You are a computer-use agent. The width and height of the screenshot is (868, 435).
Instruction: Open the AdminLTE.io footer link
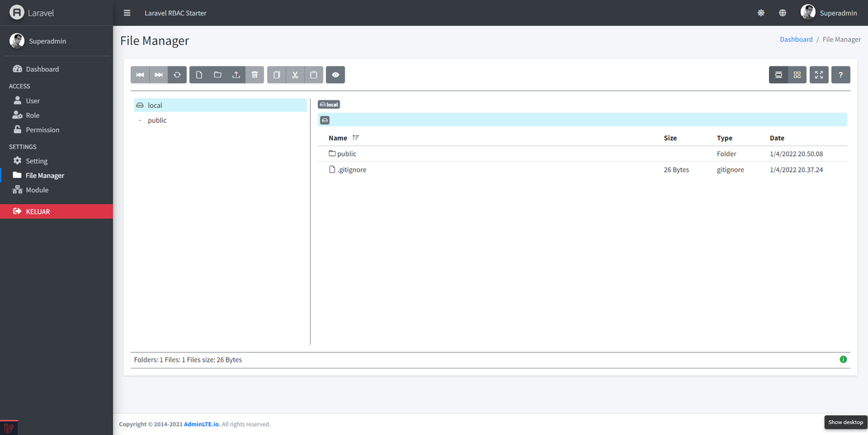(201, 424)
